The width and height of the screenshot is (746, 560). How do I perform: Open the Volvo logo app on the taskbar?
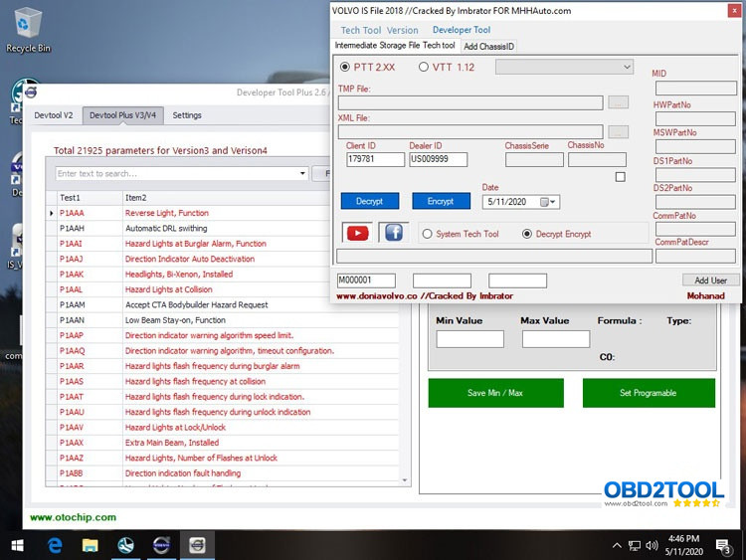pos(161,545)
